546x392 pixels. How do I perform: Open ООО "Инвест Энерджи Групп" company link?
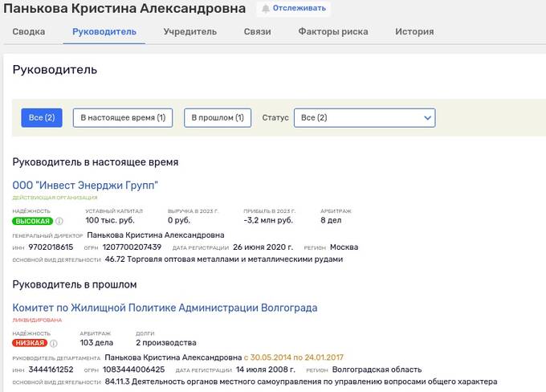pos(85,186)
